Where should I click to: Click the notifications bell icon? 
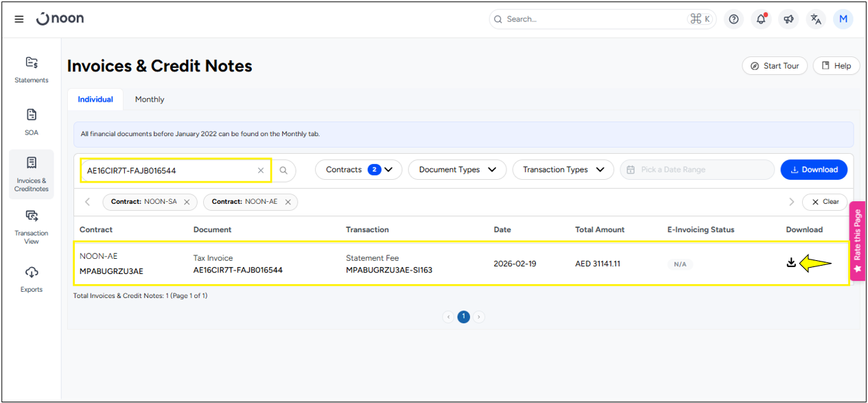(761, 19)
